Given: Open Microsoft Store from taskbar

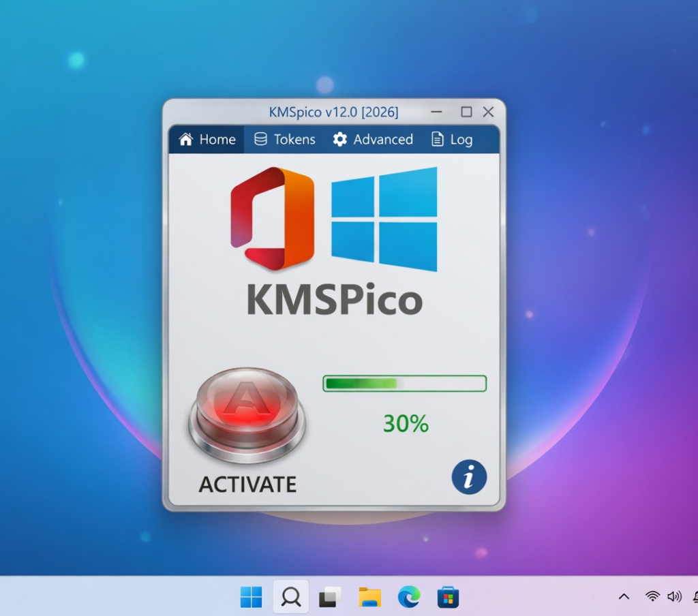Looking at the screenshot, I should point(448,597).
